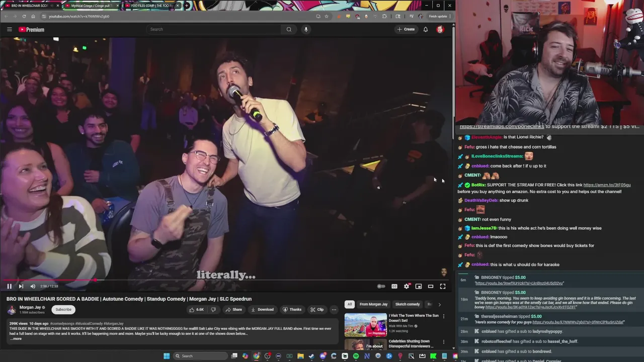Seek on the red video progress bar

coord(226,280)
